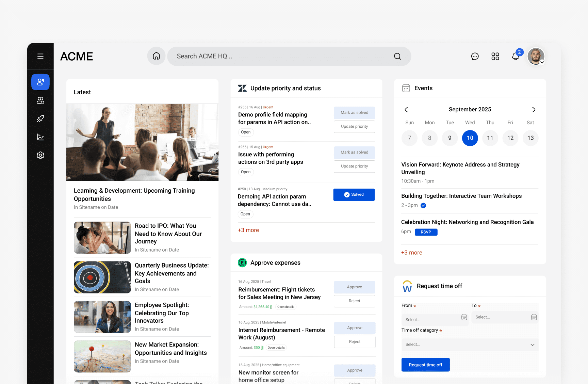
Task: Show +3 more tickets link
Action: coord(248,230)
